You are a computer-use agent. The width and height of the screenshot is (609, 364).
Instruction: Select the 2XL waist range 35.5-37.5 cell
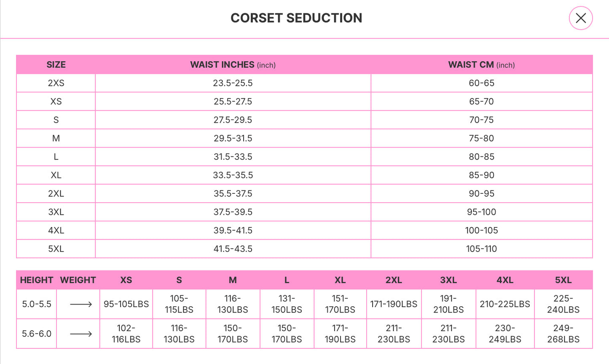(233, 193)
